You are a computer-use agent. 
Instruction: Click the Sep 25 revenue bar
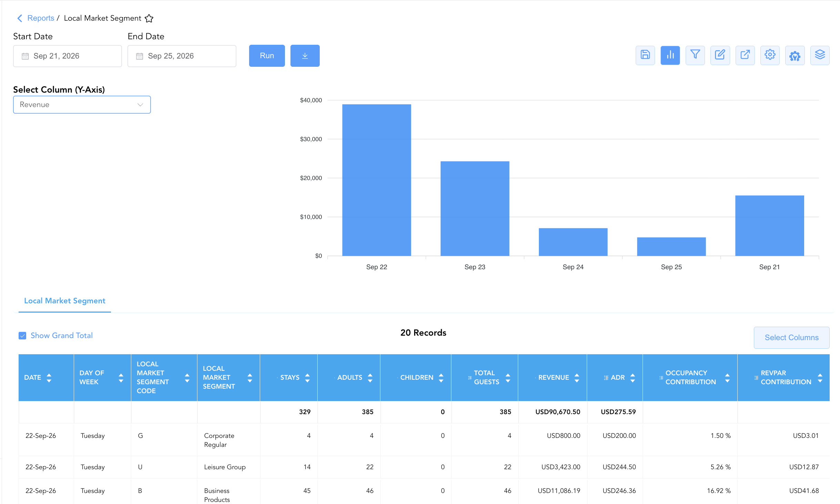672,246
